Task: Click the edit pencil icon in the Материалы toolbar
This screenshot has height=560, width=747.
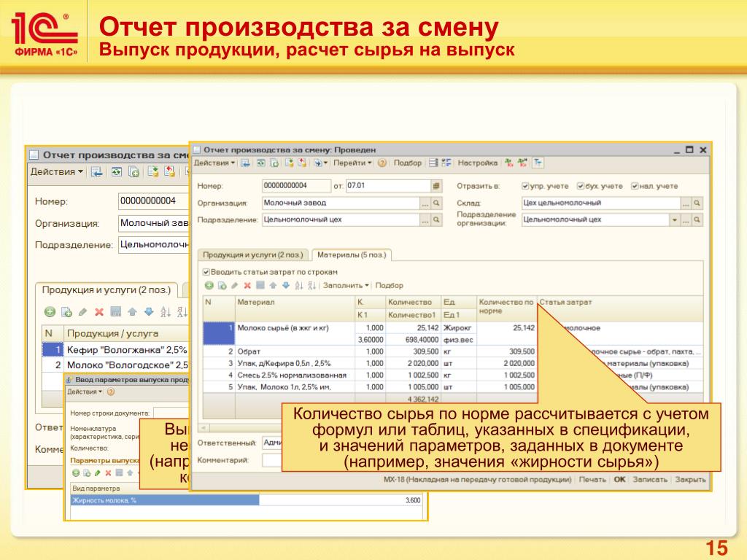Action: pos(234,285)
